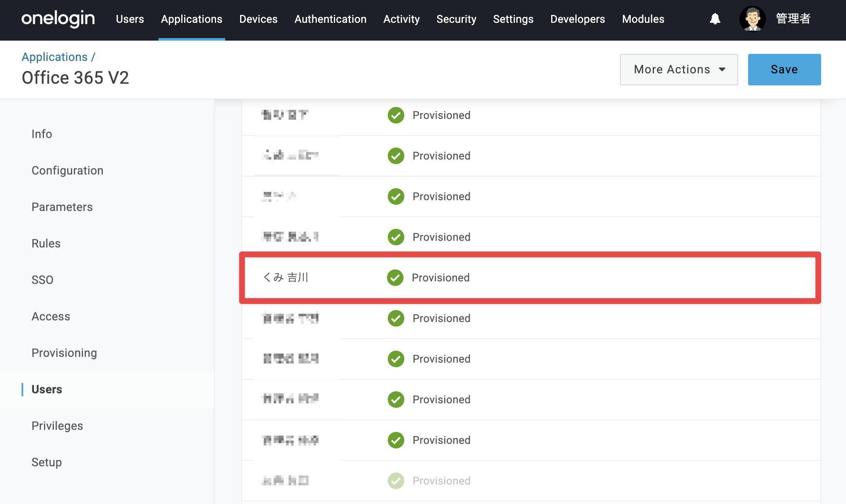Click the 管理者 account name
The image size is (846, 504).
(x=793, y=19)
